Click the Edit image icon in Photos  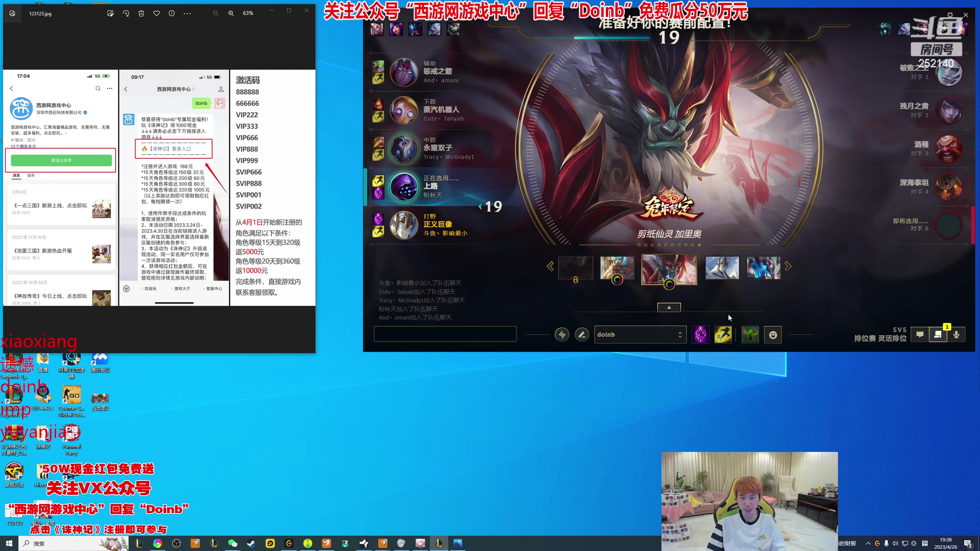(x=111, y=13)
